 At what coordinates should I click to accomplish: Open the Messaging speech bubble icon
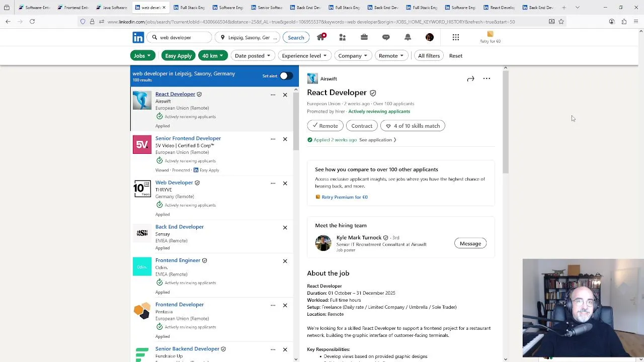[386, 37]
